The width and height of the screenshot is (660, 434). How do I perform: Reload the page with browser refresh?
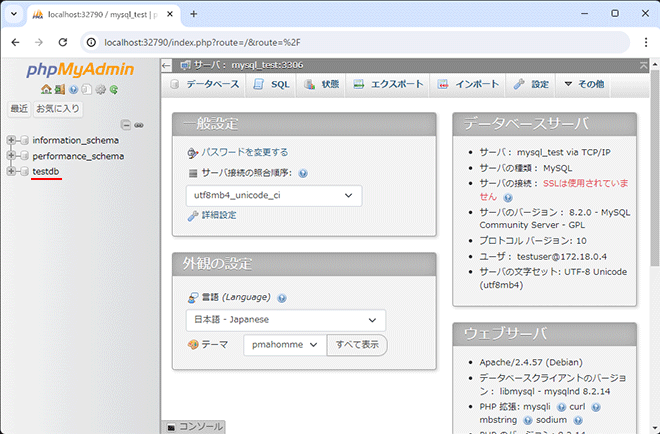click(x=63, y=43)
